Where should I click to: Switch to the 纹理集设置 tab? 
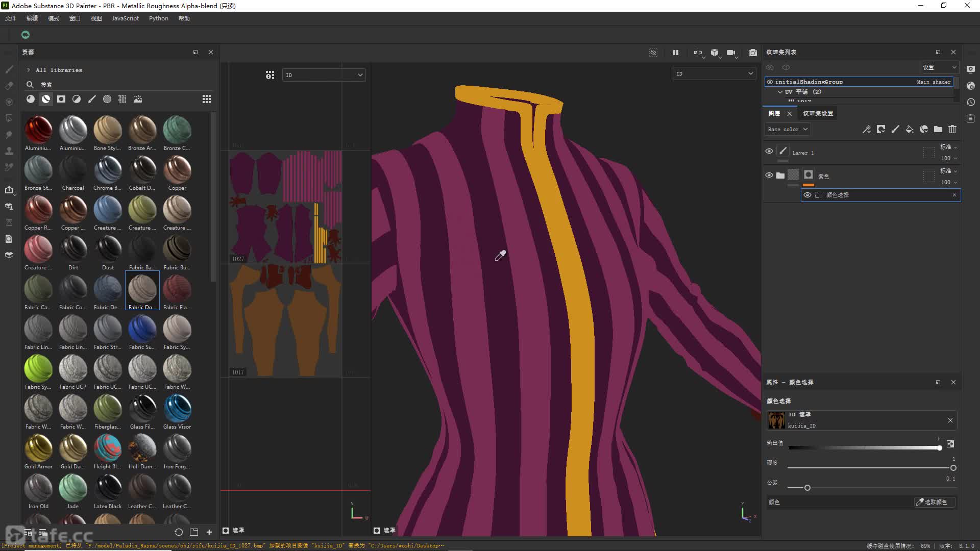pyautogui.click(x=818, y=113)
